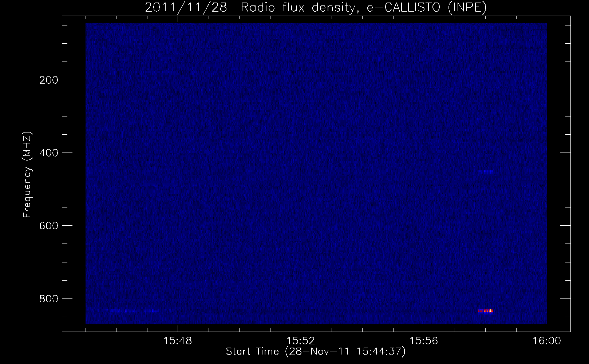Click the 15:56 time tick label
The image size is (589, 364).
pos(424,341)
